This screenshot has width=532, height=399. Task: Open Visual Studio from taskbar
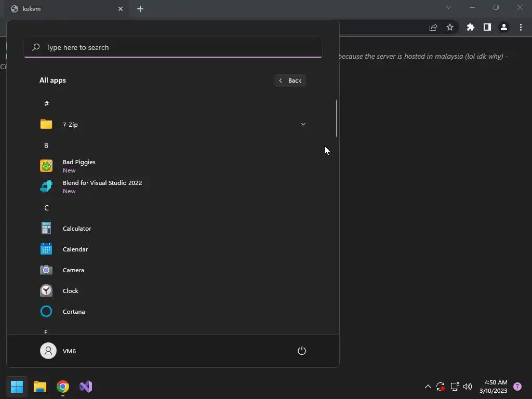coord(86,387)
